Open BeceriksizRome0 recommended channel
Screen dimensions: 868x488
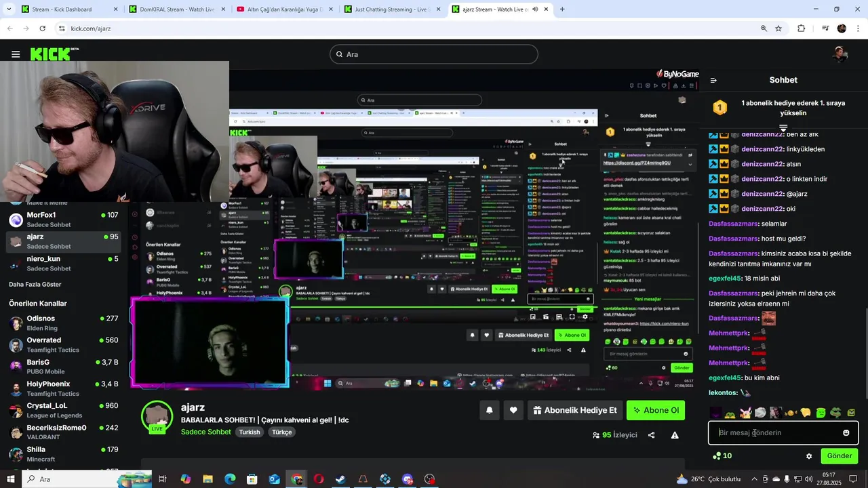click(64, 432)
